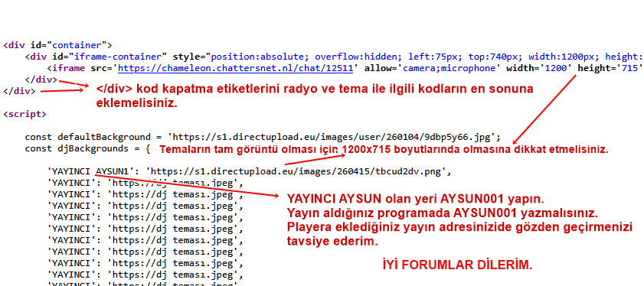This screenshot has height=286, width=644.
Task: Click the indented closing </div> tag
Action: [41, 80]
